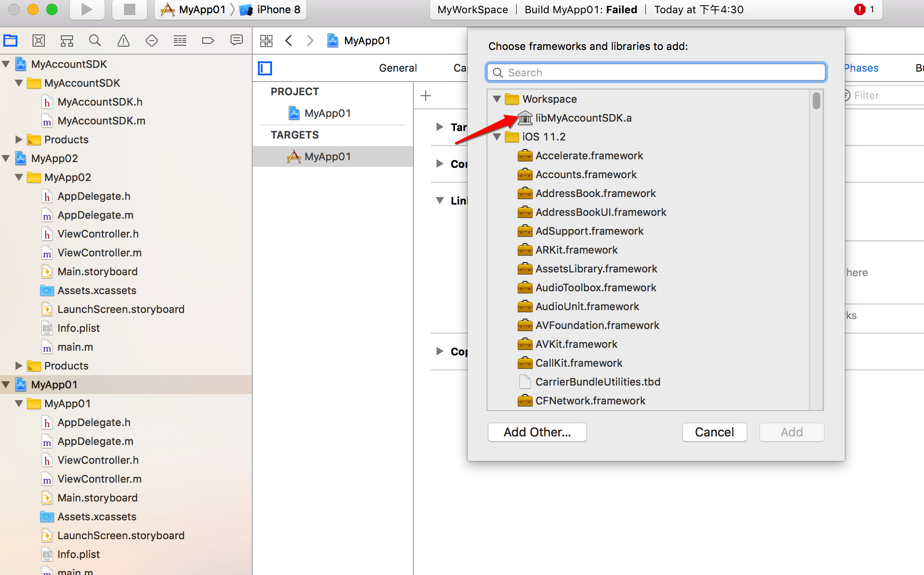Screen dimensions: 924x575
Task: Open the Project navigator folder icon
Action: click(10, 41)
